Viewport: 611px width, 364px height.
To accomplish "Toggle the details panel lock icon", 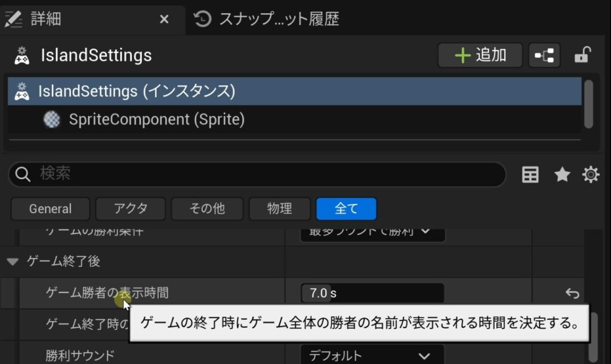I will point(582,55).
